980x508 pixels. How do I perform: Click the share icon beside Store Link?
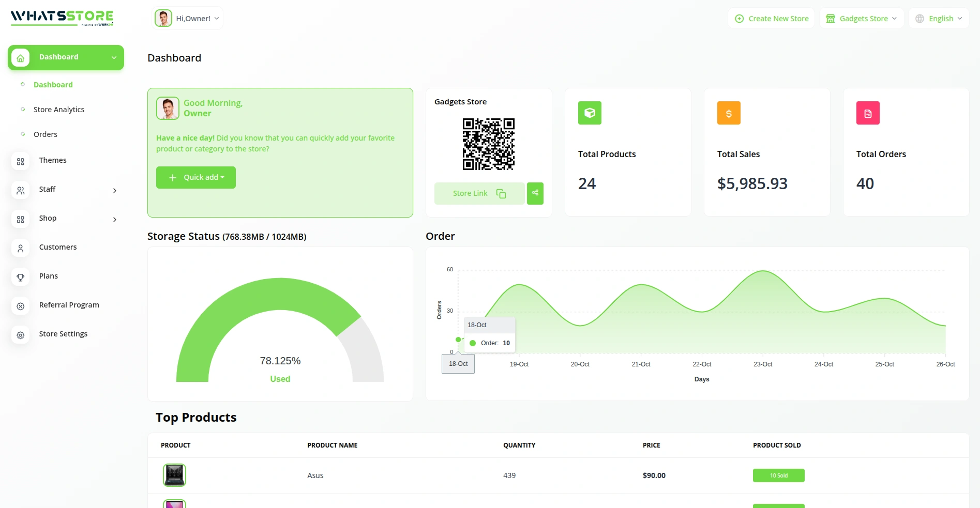coord(535,193)
